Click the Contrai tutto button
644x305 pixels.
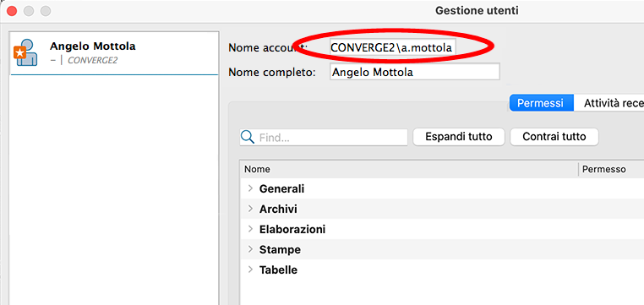(554, 137)
